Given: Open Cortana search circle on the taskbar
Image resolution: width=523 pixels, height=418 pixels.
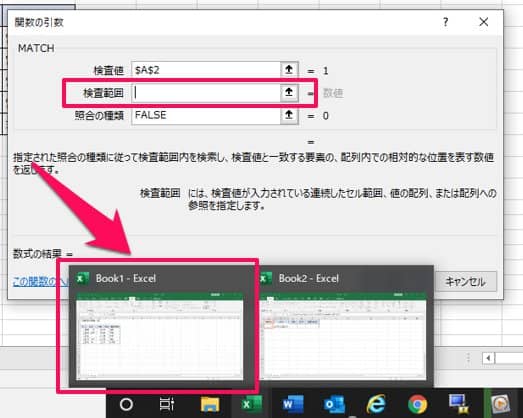Looking at the screenshot, I should click(126, 404).
